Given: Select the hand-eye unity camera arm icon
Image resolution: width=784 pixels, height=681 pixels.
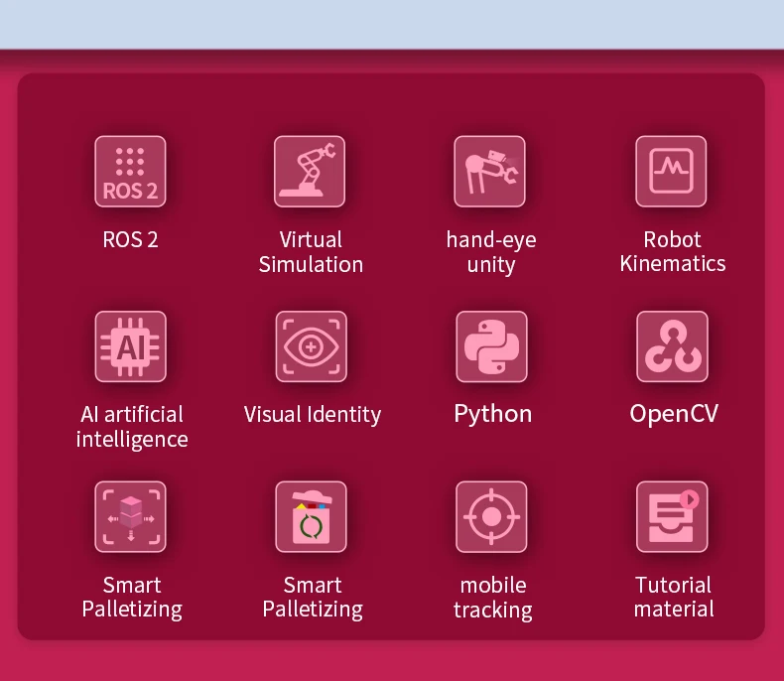Looking at the screenshot, I should [490, 172].
